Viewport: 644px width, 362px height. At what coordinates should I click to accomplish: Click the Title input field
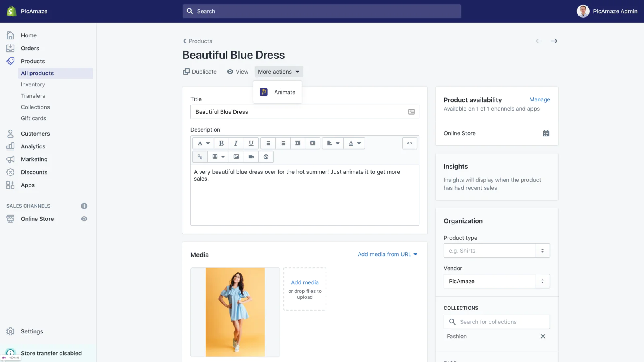point(305,112)
